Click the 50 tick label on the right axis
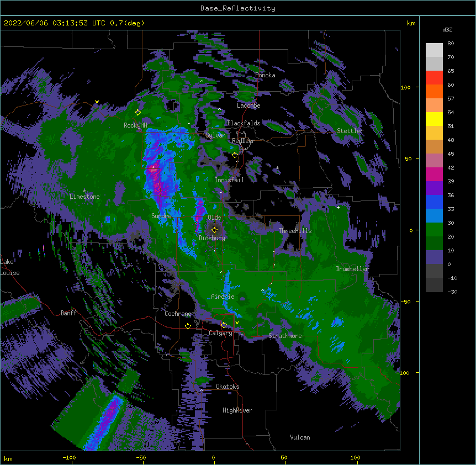This screenshot has height=465, width=476. pyautogui.click(x=408, y=158)
